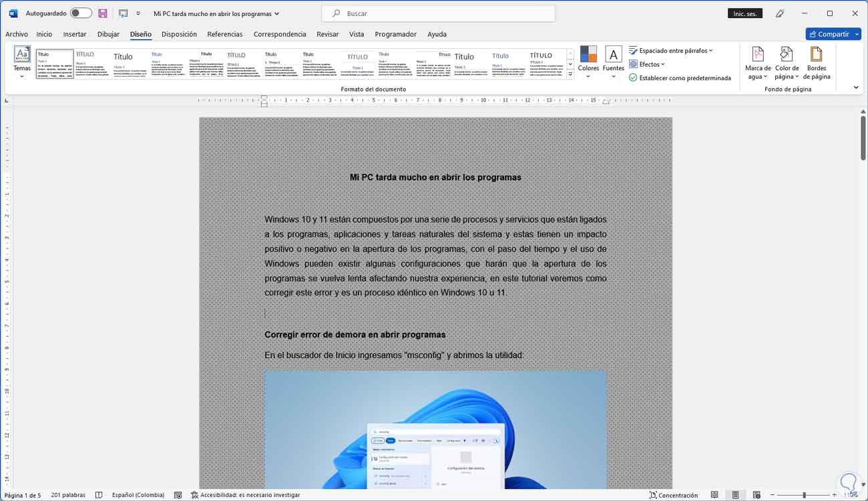868x501 pixels.
Task: Click the heading 'Mi PC tarda mucho en abrir los programas'
Action: click(x=435, y=177)
